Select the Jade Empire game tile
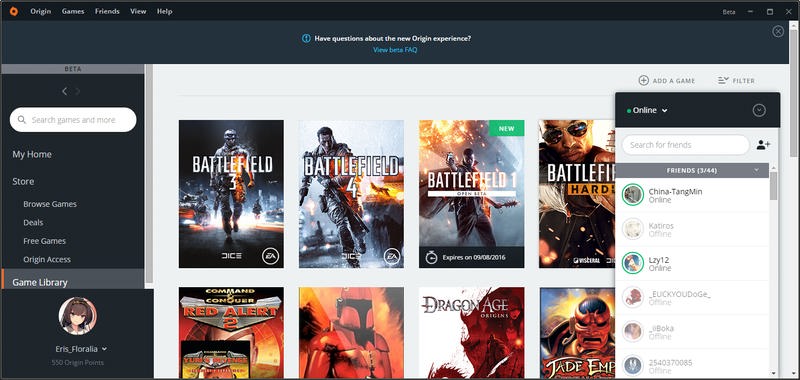 [x=577, y=333]
